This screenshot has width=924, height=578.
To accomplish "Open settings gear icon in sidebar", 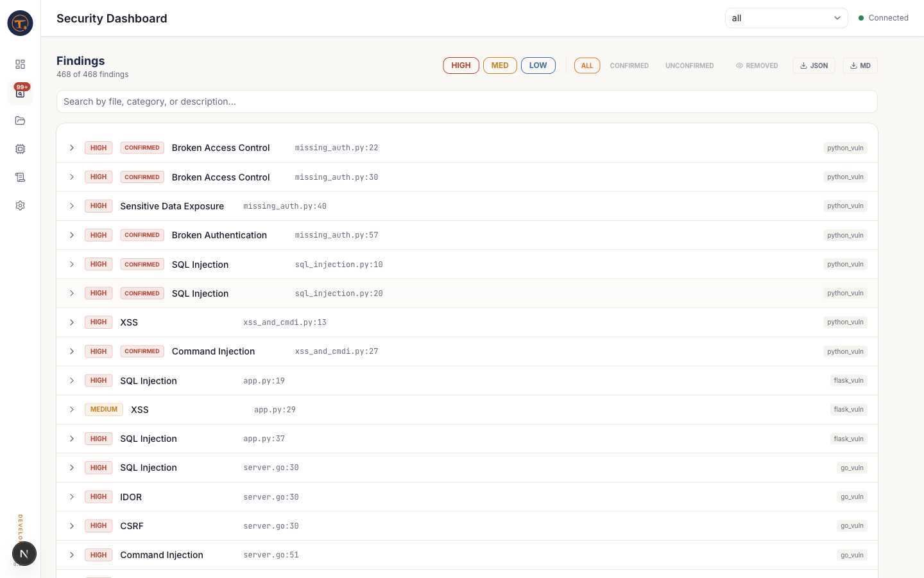I will (20, 206).
